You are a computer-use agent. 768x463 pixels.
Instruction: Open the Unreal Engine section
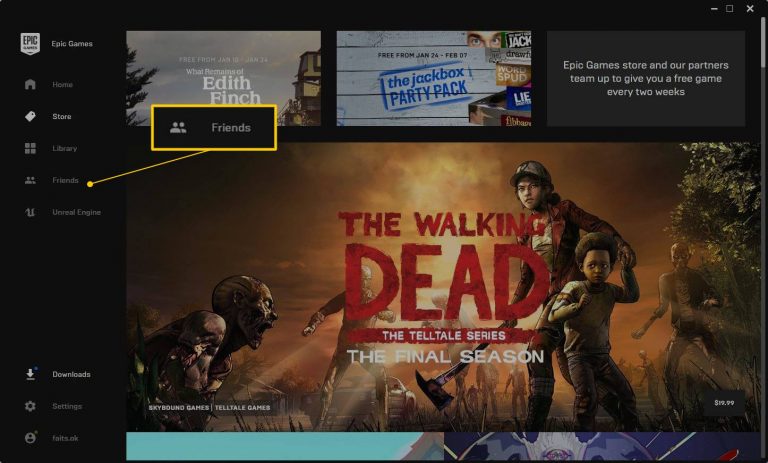76,212
